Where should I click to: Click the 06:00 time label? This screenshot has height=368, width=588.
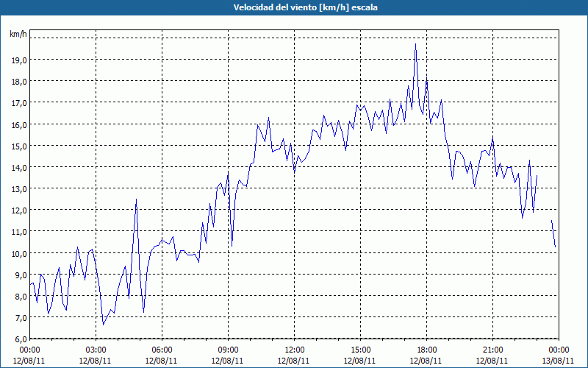click(x=162, y=350)
